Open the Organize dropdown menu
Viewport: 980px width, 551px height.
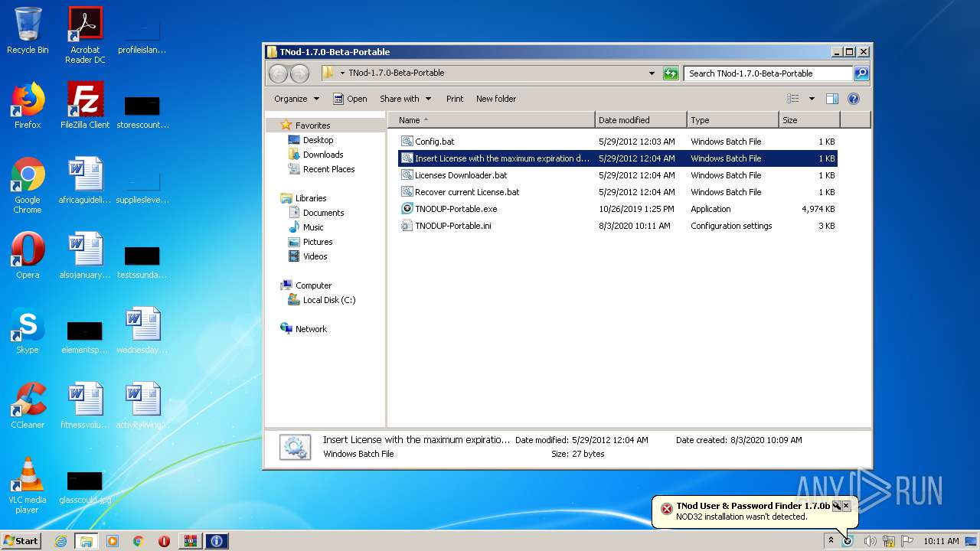click(x=296, y=99)
